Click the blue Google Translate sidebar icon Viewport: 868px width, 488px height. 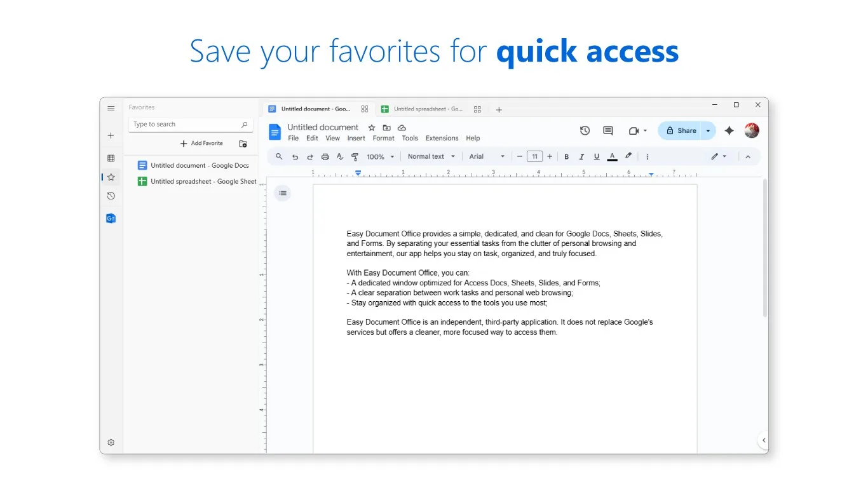click(111, 219)
